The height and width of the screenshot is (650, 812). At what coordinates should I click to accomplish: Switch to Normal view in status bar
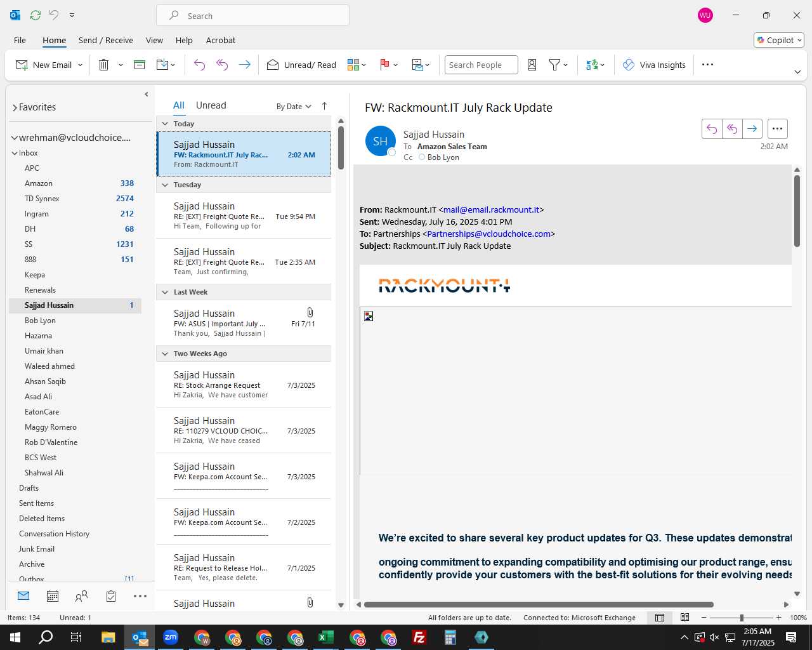(x=660, y=618)
